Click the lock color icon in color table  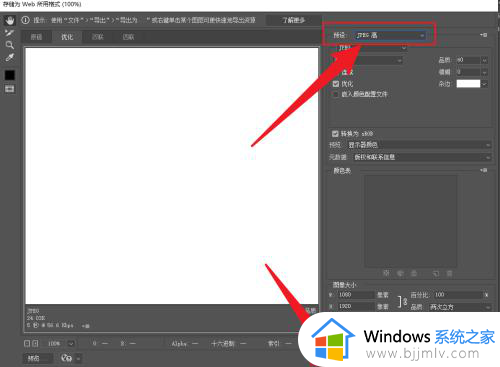[414, 273]
